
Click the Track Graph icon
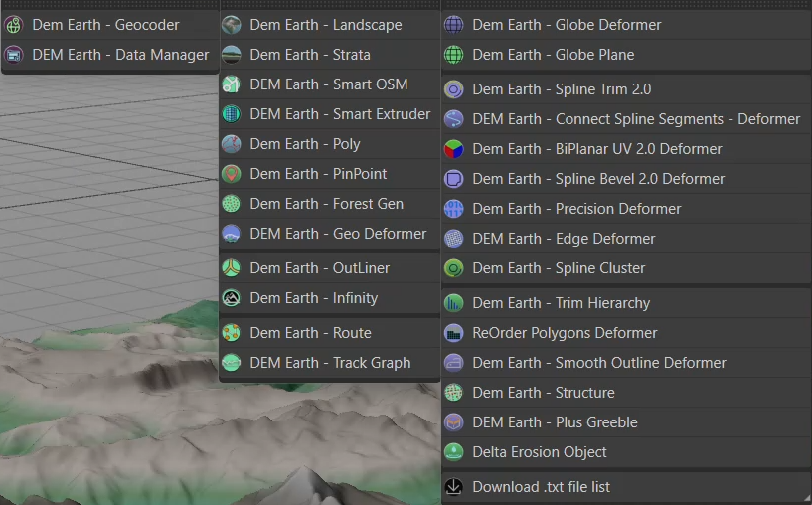click(232, 363)
